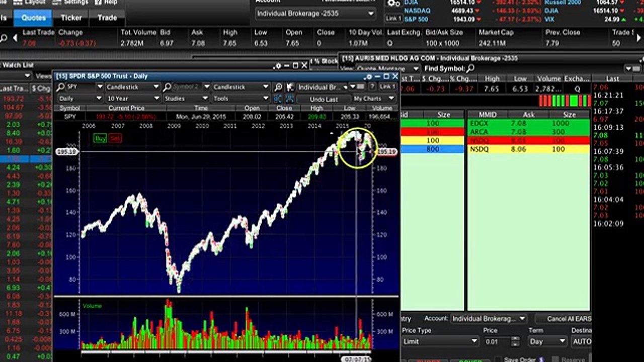
Task: Select the yellow NSDQ ask row at 8.06
Action: tap(528, 149)
